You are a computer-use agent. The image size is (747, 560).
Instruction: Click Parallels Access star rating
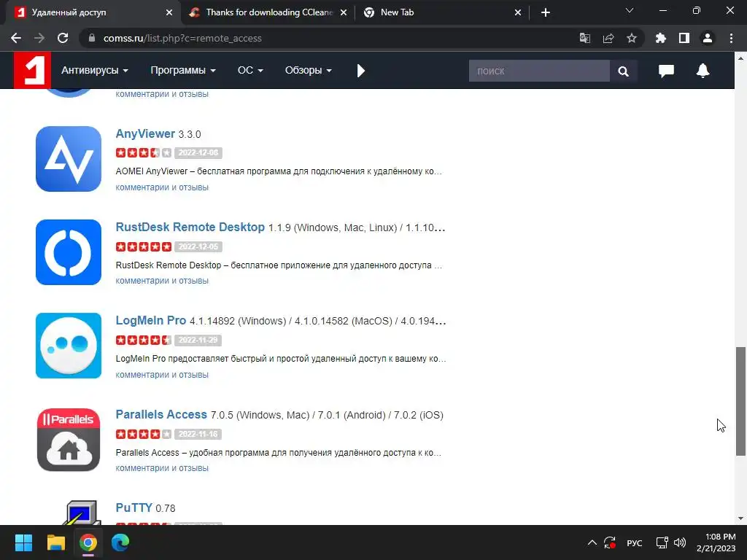(x=144, y=434)
